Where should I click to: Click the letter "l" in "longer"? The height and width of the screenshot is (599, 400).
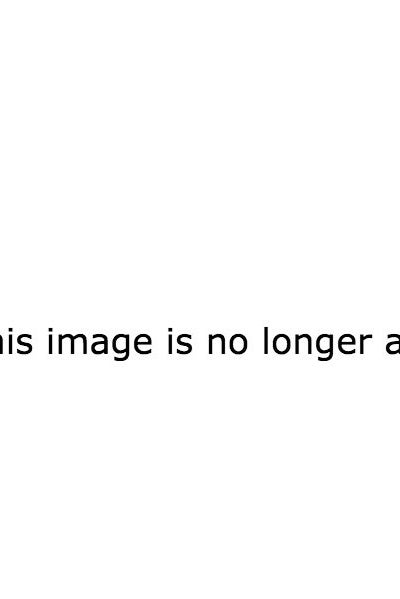265,341
